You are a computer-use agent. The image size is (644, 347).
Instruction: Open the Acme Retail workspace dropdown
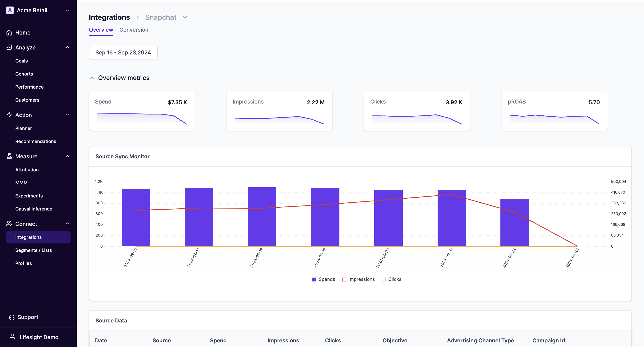[67, 10]
